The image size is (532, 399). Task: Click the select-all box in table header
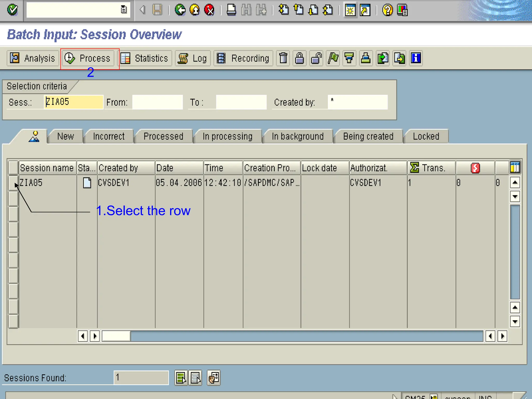pyautogui.click(x=13, y=168)
